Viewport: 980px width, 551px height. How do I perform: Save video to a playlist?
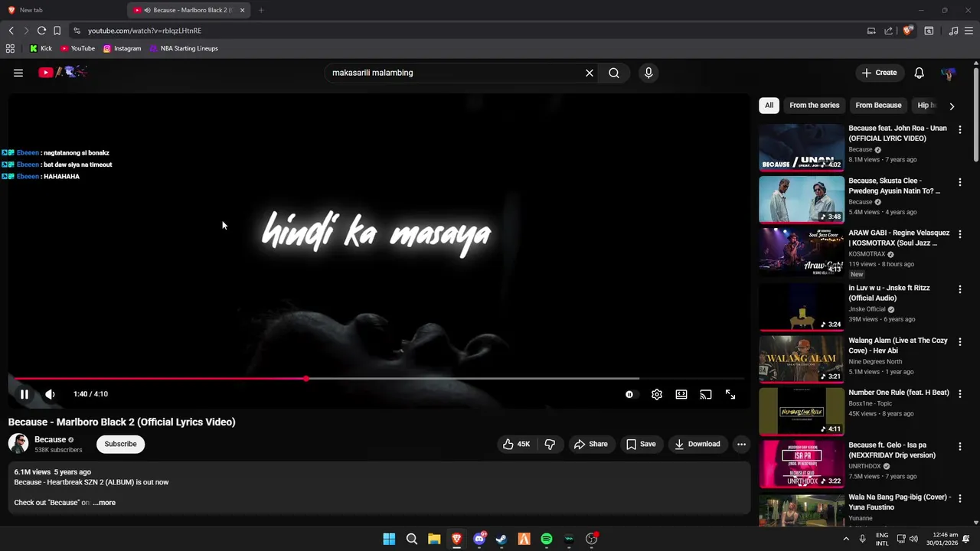641,444
